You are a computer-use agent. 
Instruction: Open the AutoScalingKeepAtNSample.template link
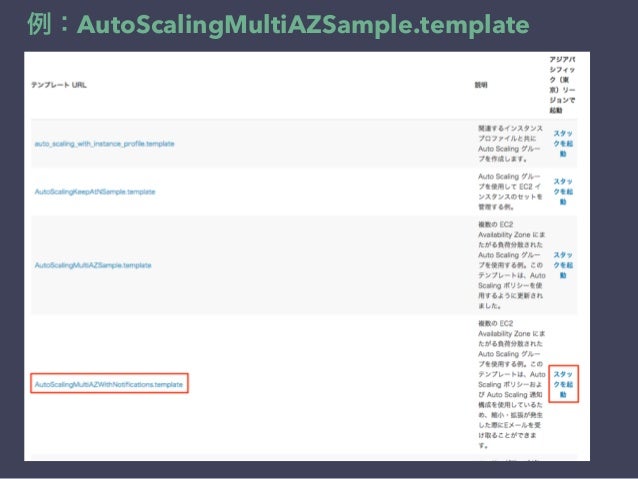95,192
